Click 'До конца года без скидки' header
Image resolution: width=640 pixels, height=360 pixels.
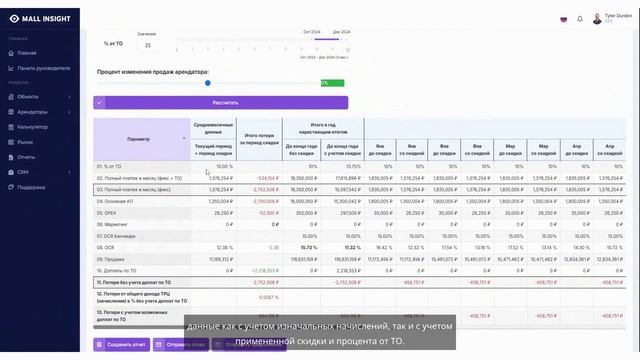point(302,150)
